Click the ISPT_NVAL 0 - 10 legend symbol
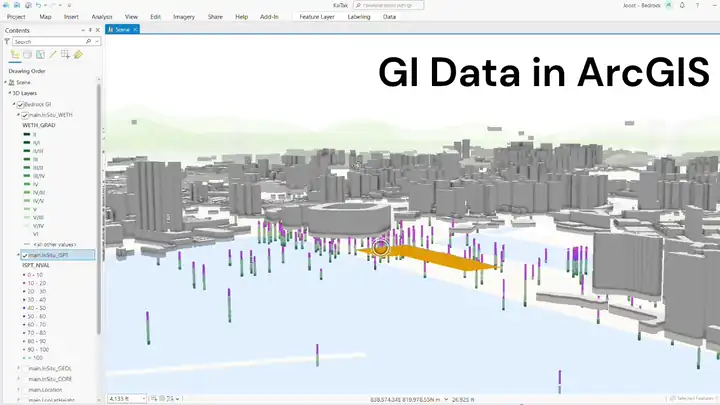The width and height of the screenshot is (720, 405). (24, 275)
